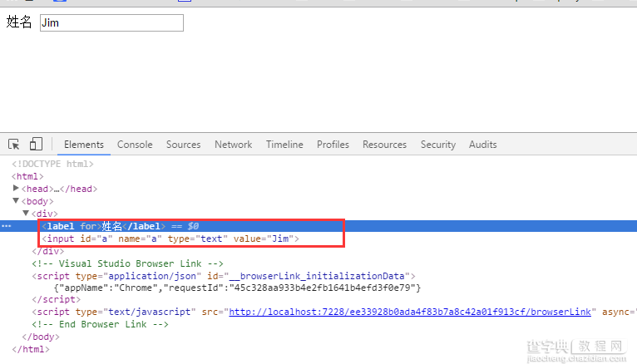Open the Console tab
This screenshot has height=364, width=637.
[x=135, y=145]
